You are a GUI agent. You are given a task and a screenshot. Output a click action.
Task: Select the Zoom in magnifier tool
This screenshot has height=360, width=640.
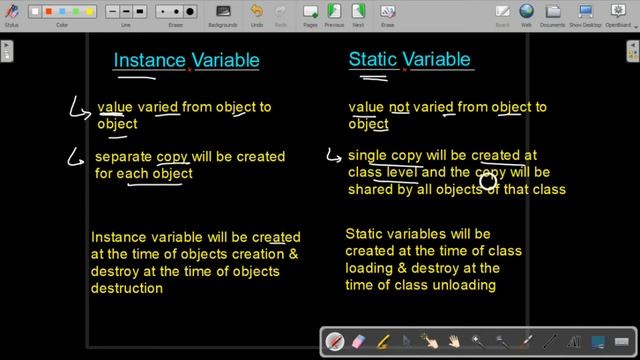[x=478, y=342]
